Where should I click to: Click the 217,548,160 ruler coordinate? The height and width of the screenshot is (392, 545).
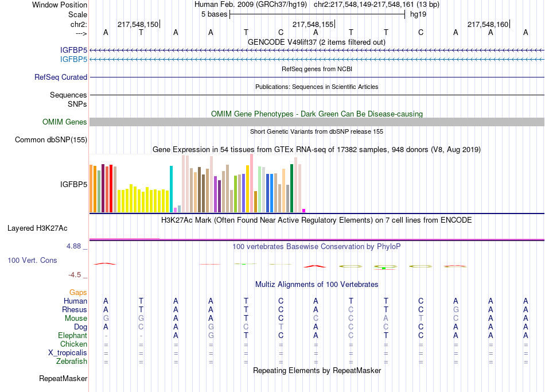488,24
